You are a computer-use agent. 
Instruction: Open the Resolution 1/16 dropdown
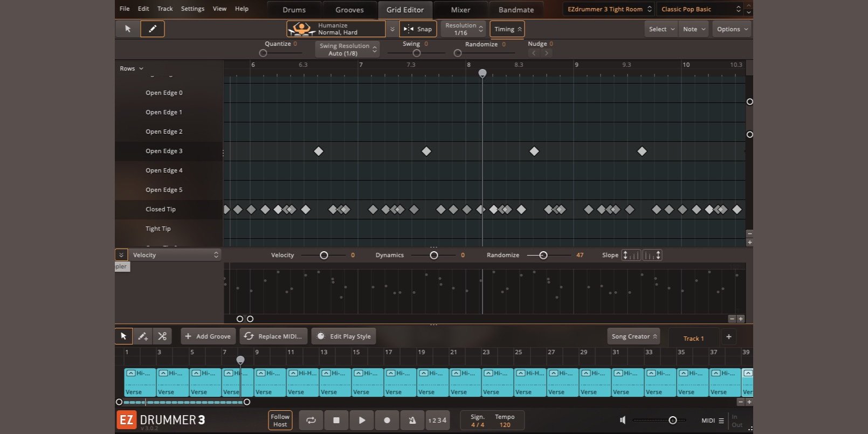pos(464,29)
